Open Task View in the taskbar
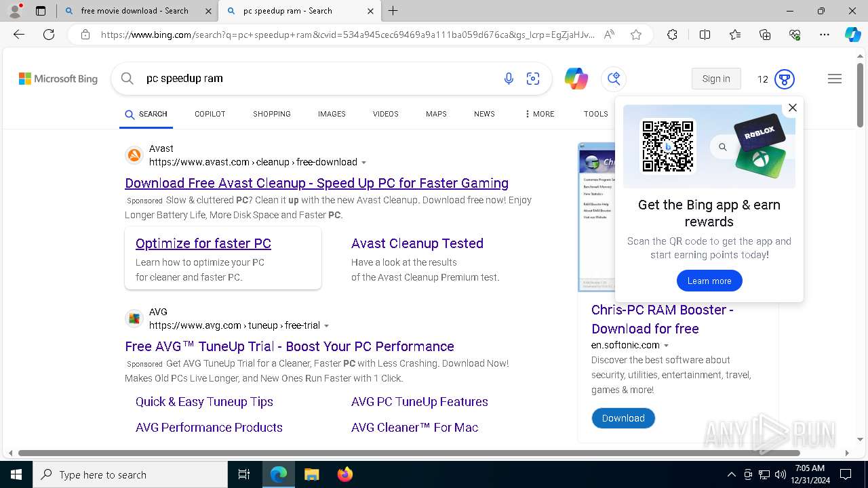Screen dimensions: 868x488 point(244,474)
